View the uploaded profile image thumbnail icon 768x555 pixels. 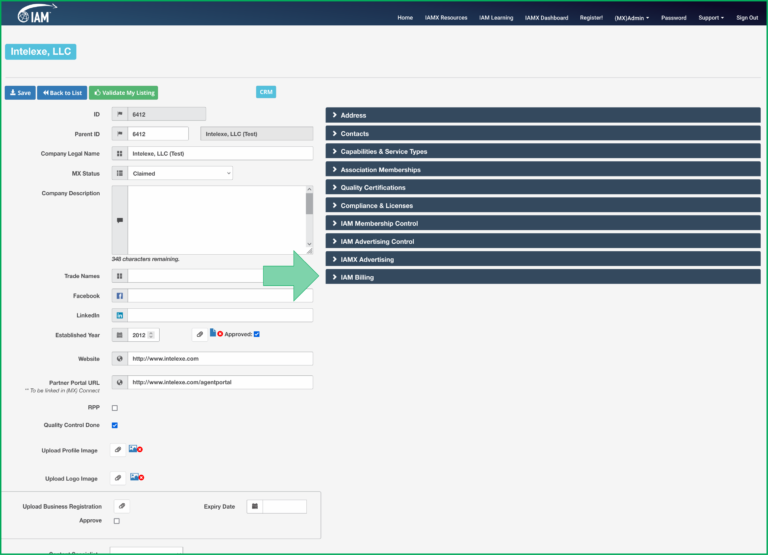133,448
